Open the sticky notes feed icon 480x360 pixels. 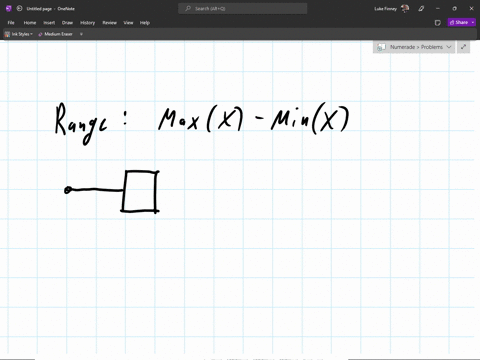(438, 23)
